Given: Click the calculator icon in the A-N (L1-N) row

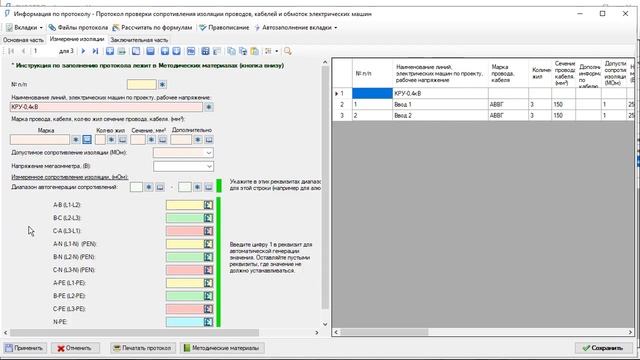Looking at the screenshot, I should (x=208, y=244).
